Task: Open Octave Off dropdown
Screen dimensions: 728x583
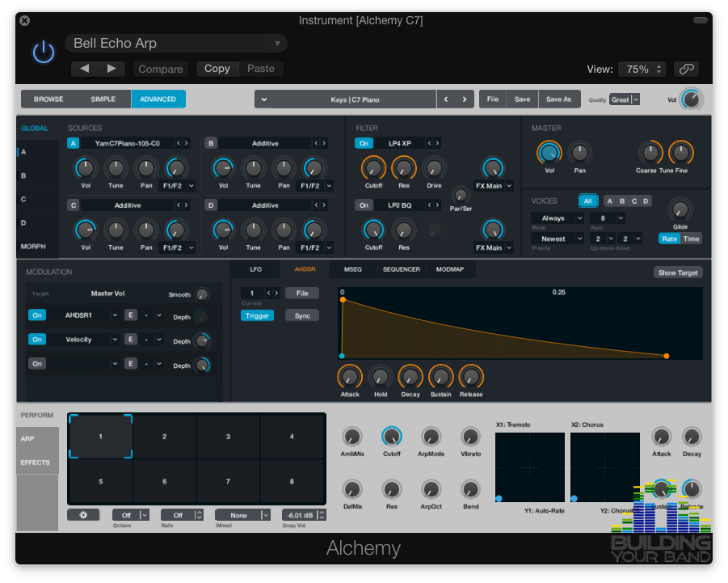Action: coord(130,515)
